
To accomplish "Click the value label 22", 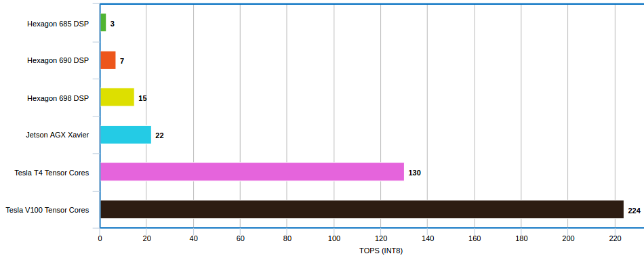I will pyautogui.click(x=160, y=135).
